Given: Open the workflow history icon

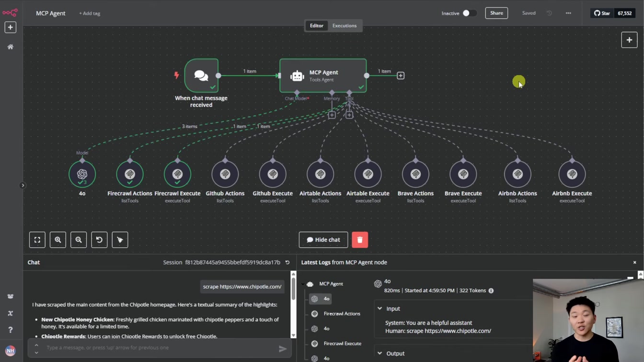Looking at the screenshot, I should coord(549,13).
